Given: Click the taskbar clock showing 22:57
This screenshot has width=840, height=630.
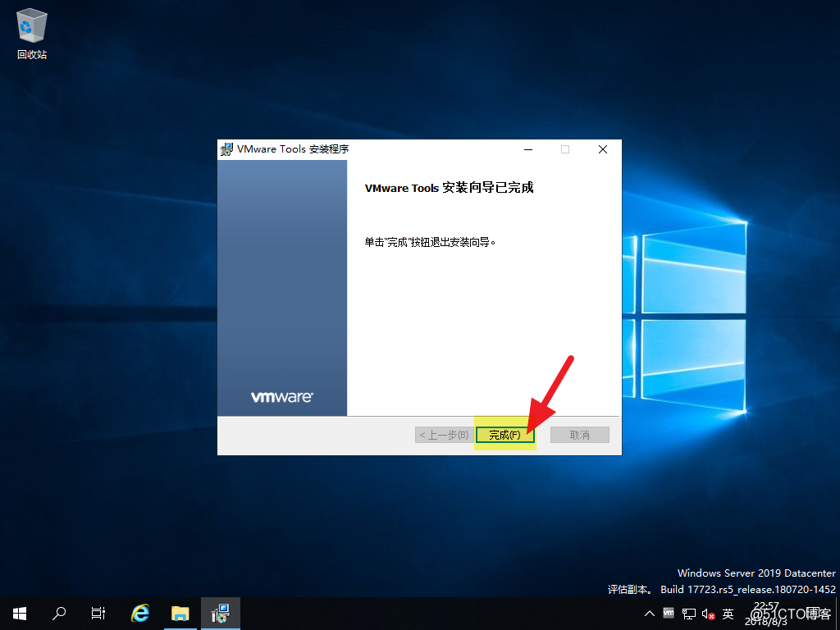Looking at the screenshot, I should (x=767, y=614).
